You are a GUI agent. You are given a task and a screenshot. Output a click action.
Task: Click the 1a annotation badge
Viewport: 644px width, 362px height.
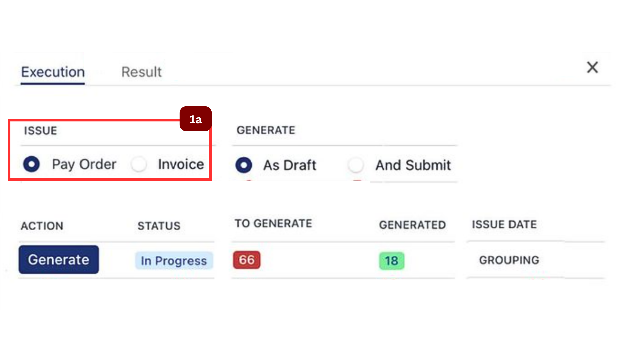click(196, 119)
